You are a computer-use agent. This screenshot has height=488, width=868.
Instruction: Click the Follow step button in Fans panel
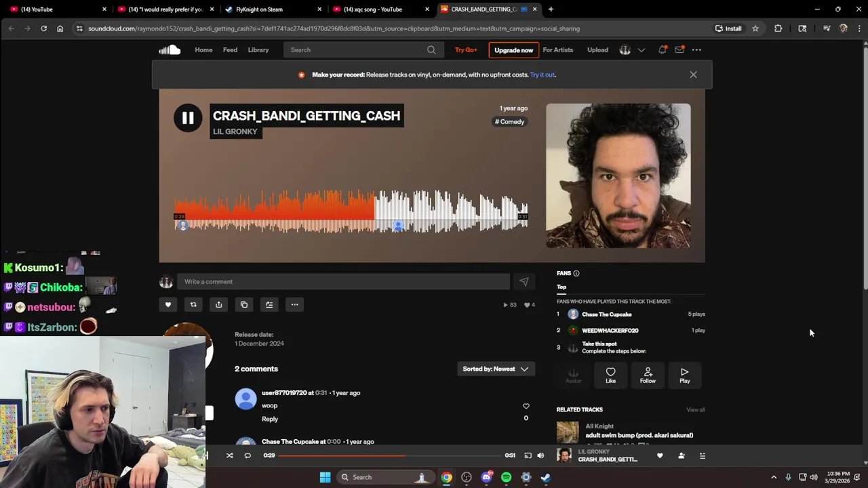point(648,375)
